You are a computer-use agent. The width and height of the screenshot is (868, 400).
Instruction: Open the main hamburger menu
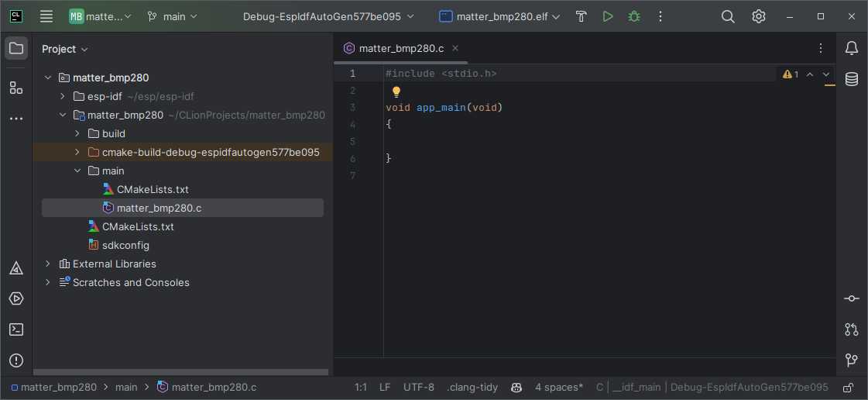click(x=46, y=16)
